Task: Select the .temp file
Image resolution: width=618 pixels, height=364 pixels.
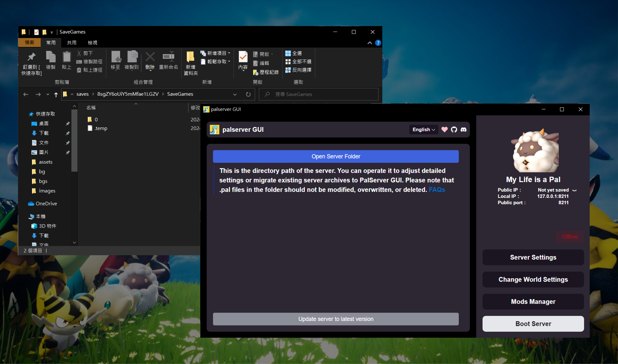Action: [x=97, y=128]
